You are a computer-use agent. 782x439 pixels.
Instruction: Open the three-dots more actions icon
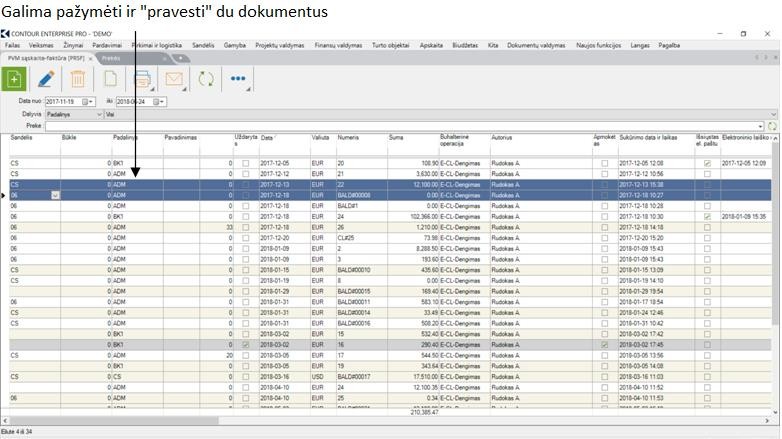click(x=238, y=79)
